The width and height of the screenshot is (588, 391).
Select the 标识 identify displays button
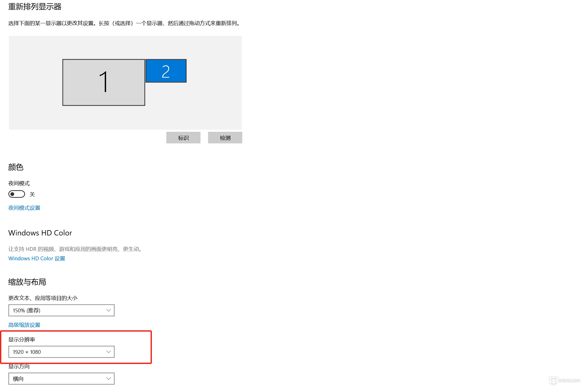point(183,138)
